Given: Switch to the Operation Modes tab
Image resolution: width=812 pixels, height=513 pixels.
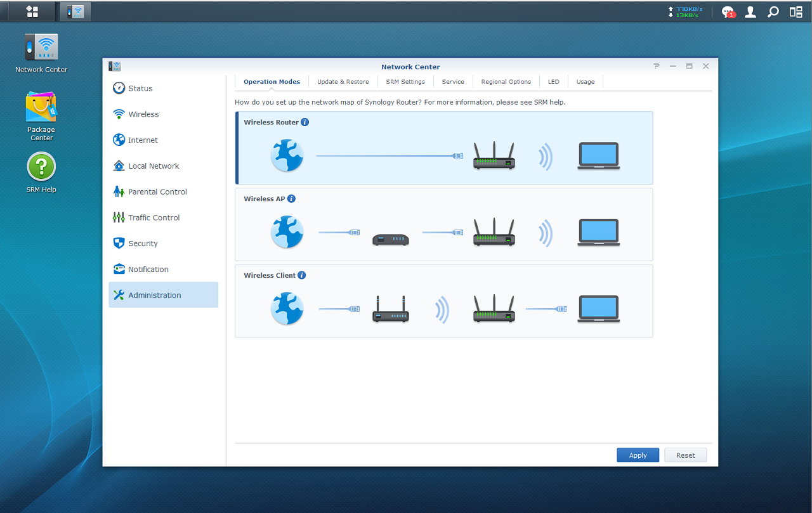Looking at the screenshot, I should 272,82.
